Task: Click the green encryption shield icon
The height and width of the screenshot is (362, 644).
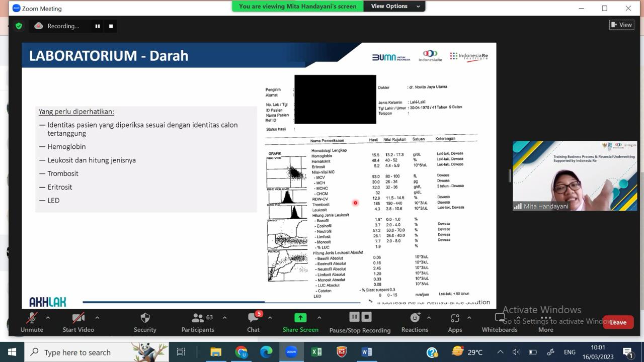Action: tap(19, 26)
